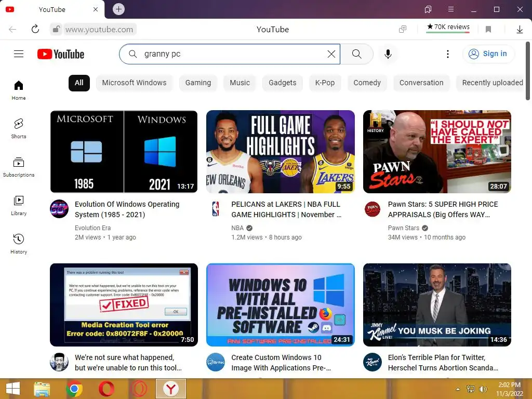Open the browser downloads icon

520,29
